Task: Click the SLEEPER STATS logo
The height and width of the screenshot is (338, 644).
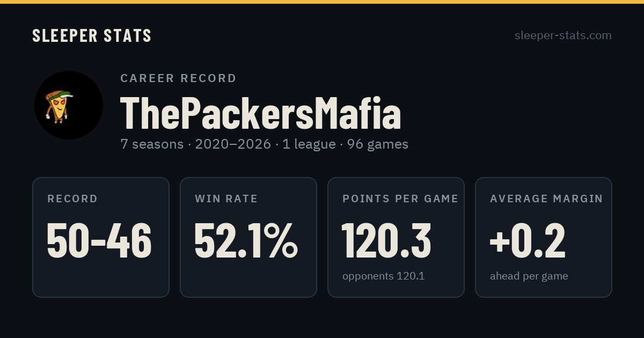Action: [x=92, y=36]
